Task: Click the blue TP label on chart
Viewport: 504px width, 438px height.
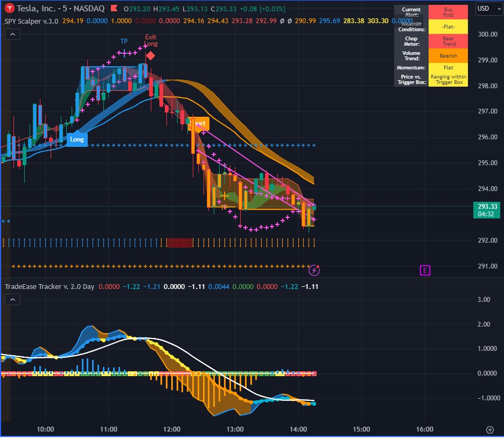Action: pos(124,41)
